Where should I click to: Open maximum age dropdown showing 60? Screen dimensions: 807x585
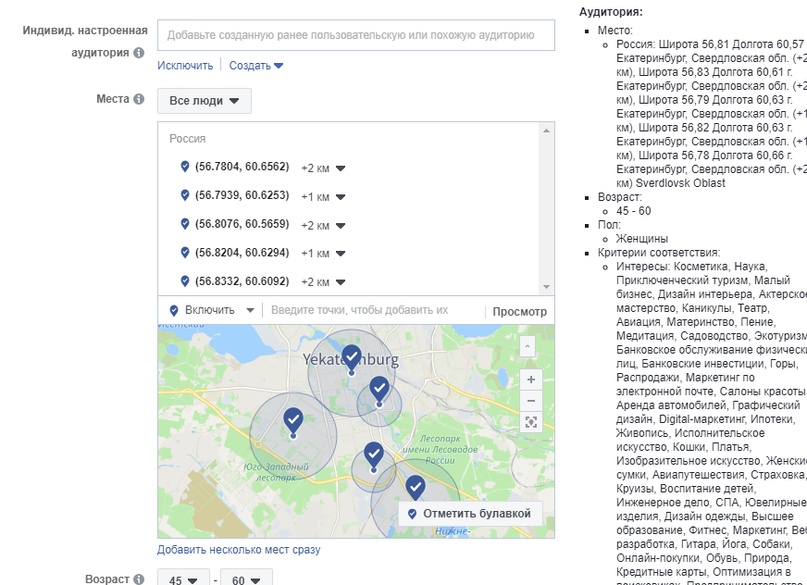pos(246,579)
